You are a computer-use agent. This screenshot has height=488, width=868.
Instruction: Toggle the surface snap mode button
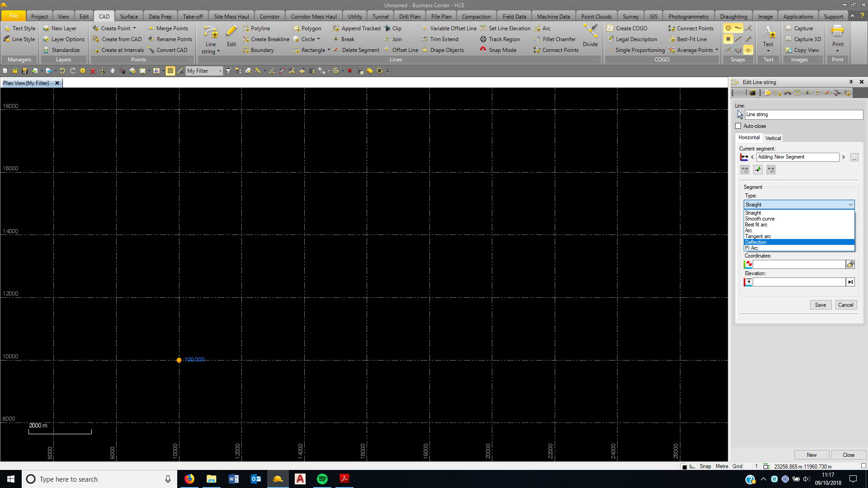(748, 50)
